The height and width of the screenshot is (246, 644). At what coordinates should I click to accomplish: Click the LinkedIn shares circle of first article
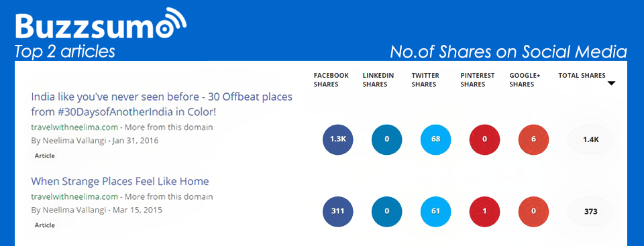pos(387,139)
